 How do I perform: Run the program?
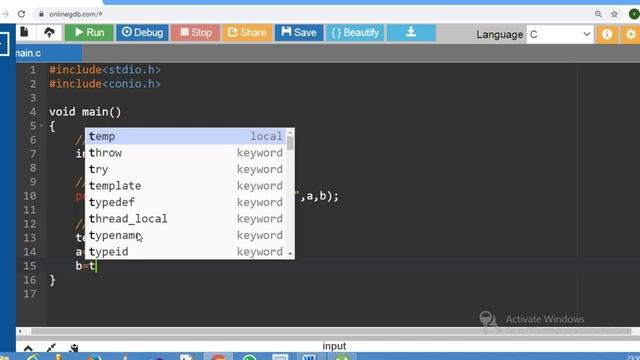pos(89,33)
